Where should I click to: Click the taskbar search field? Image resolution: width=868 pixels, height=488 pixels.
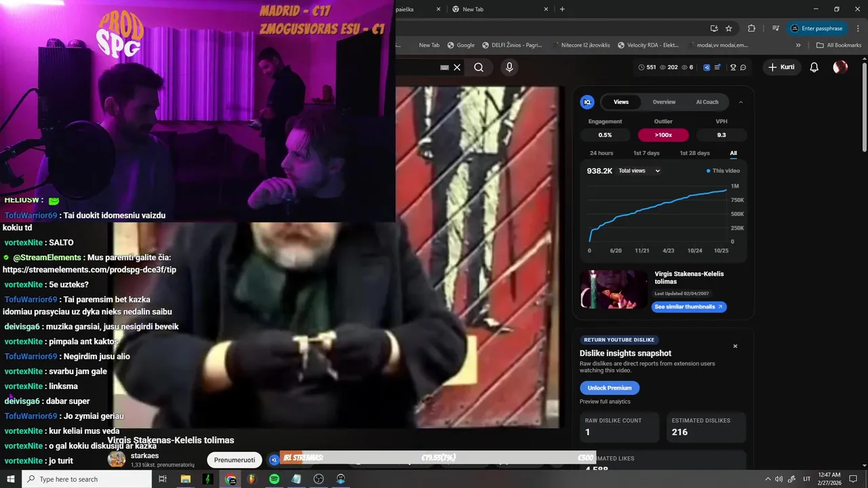[87, 479]
